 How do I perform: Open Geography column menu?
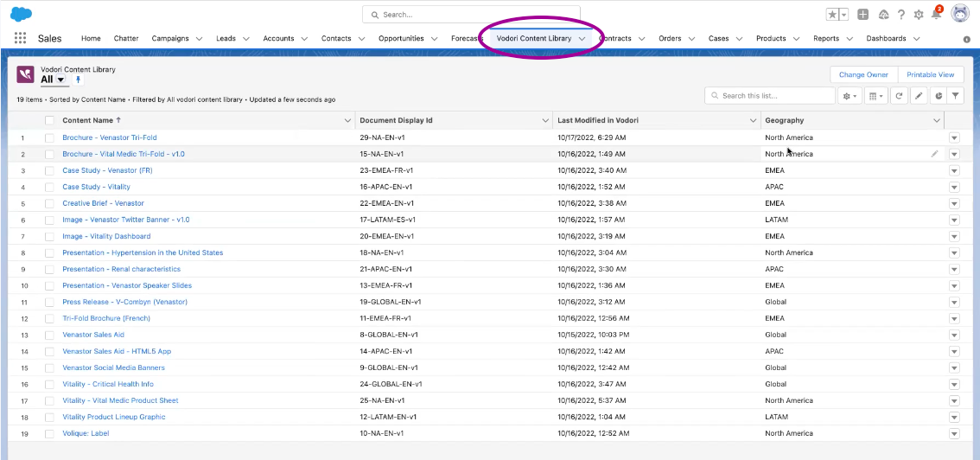click(937, 120)
